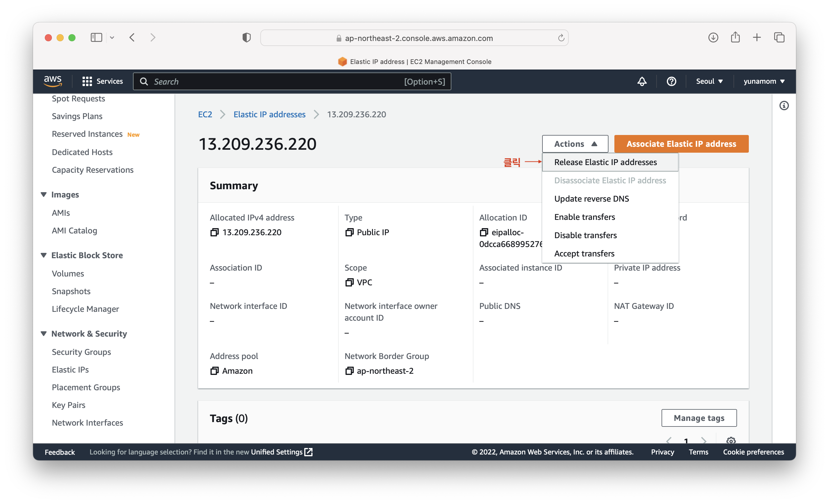829x504 pixels.
Task: Click into the AWS search field
Action: tap(292, 81)
